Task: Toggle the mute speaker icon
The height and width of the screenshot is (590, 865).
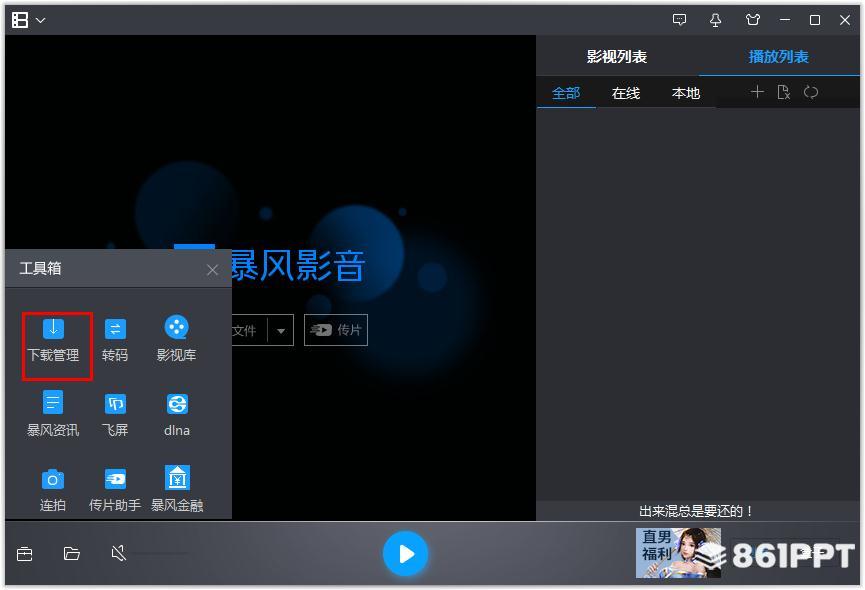Action: [x=119, y=553]
